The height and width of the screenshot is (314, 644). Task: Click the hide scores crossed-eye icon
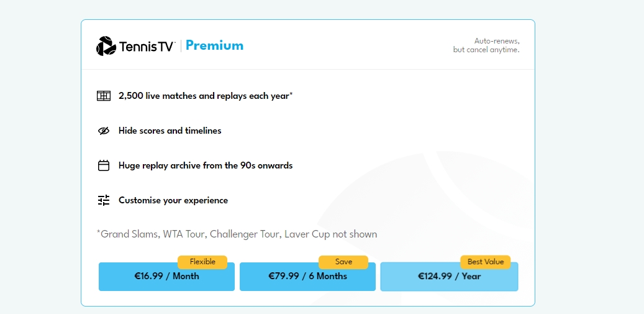point(104,131)
